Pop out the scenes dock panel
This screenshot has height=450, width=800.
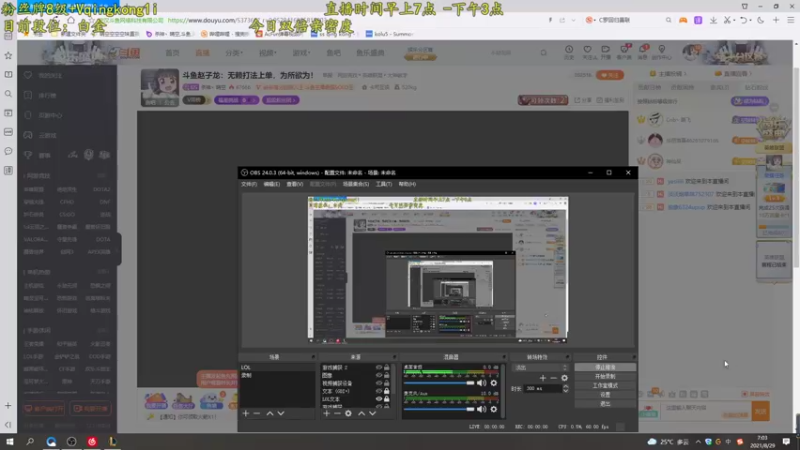pos(313,357)
